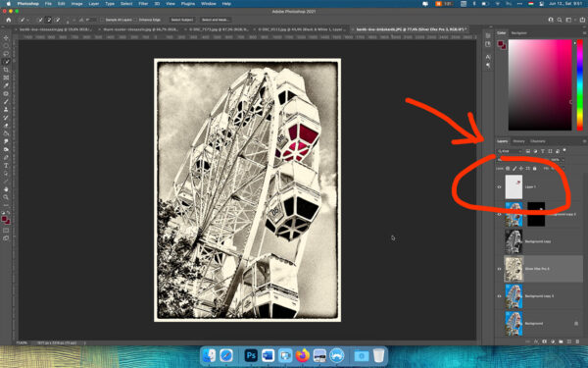Switch to the History tab
Viewport: 588px width, 368px height.
[x=518, y=141]
